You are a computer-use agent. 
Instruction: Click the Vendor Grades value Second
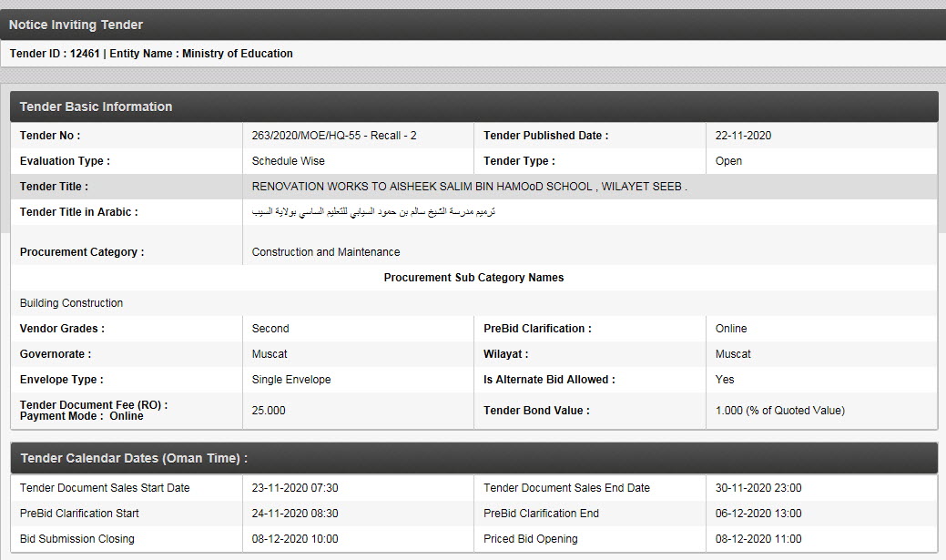coord(270,329)
